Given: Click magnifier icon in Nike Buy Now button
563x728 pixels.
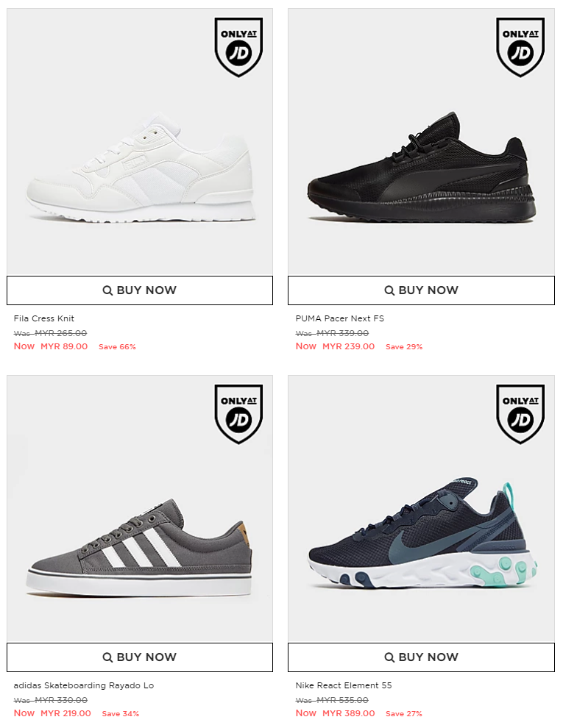Looking at the screenshot, I should point(389,657).
